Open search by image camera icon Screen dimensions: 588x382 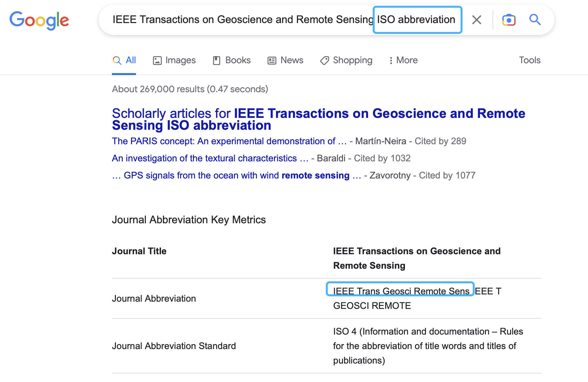click(509, 20)
